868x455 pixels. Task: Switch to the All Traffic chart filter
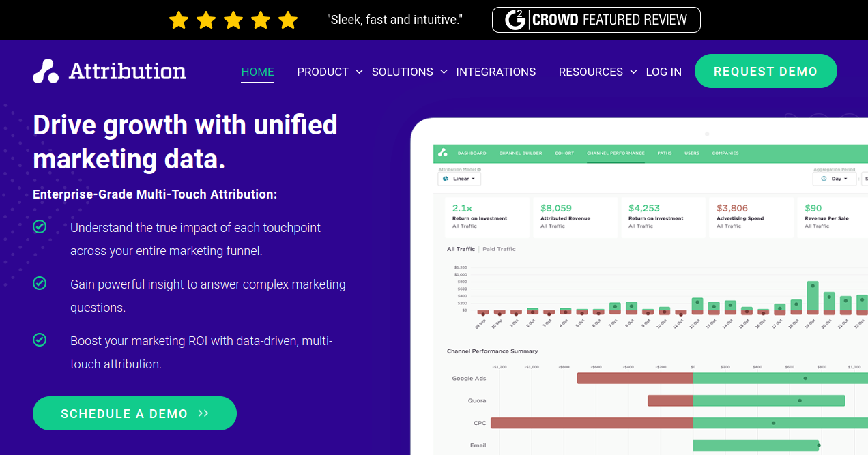pos(462,249)
